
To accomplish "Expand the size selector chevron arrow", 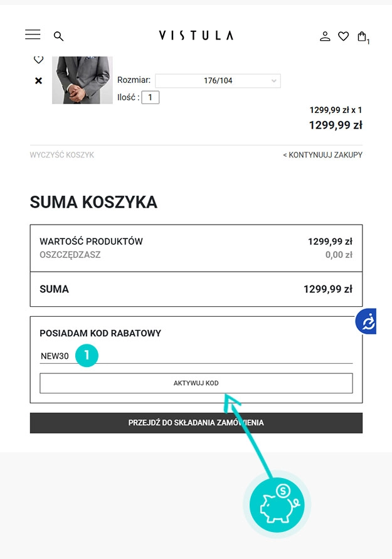I will tap(274, 80).
